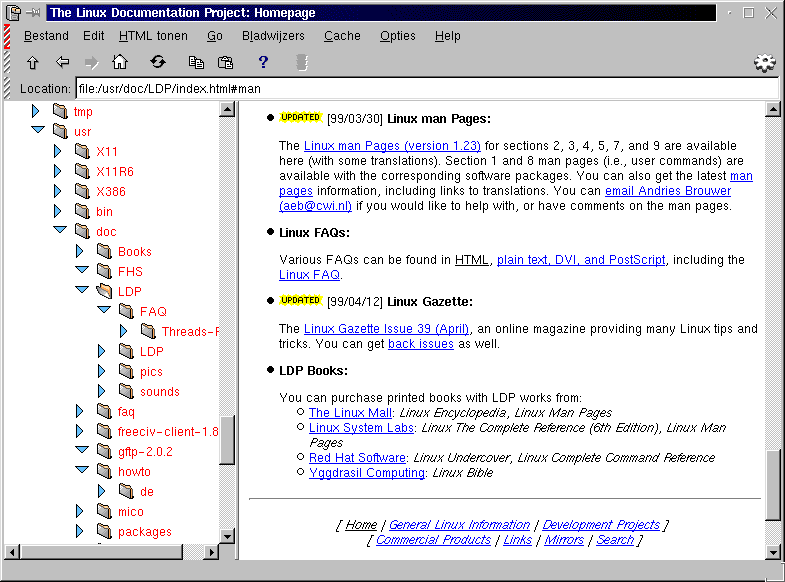The width and height of the screenshot is (785, 582).
Task: Click the Copy toolbar icon
Action: [x=196, y=62]
